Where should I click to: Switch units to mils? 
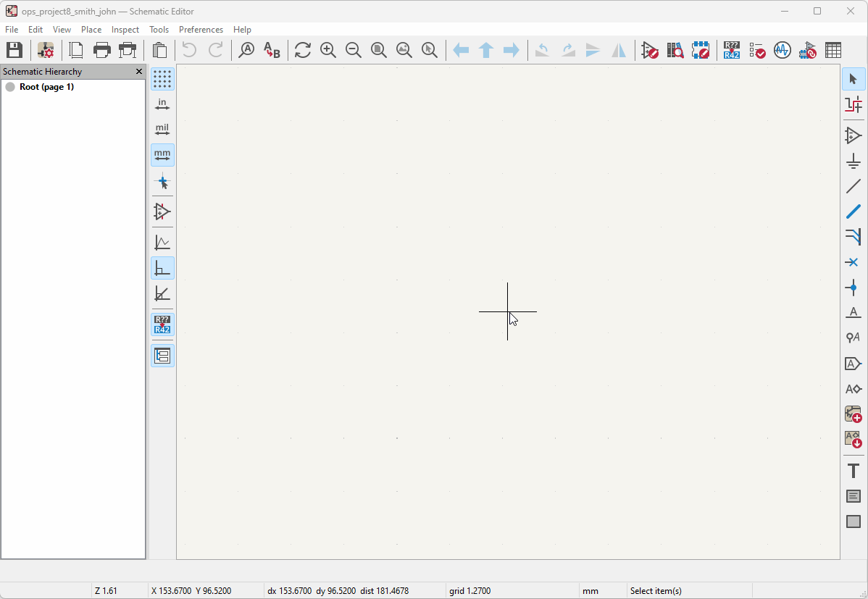click(x=162, y=130)
